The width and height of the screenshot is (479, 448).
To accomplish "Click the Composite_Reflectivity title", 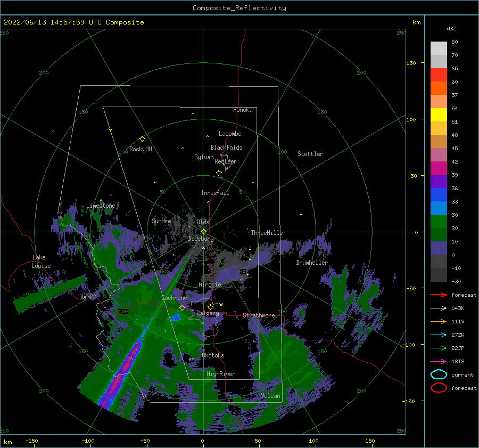I will coord(240,8).
